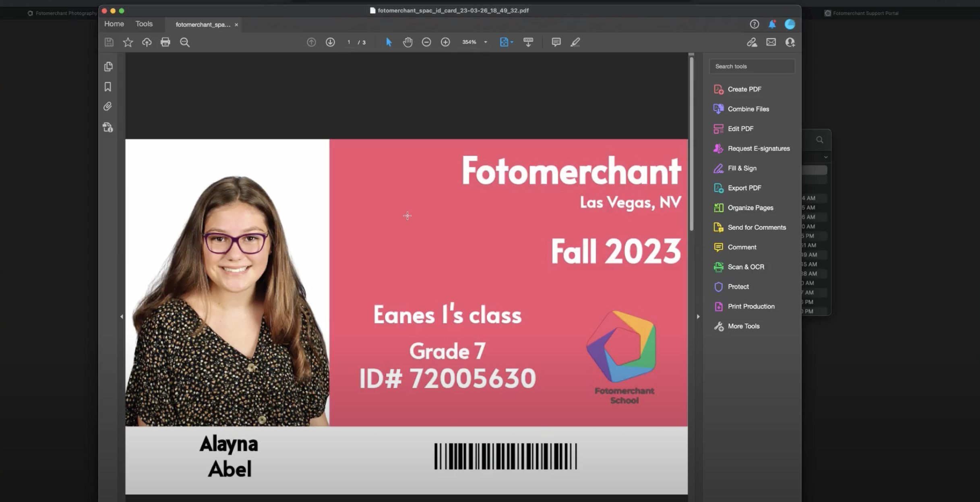Open the help question mark
980x502 pixels.
[x=755, y=24]
